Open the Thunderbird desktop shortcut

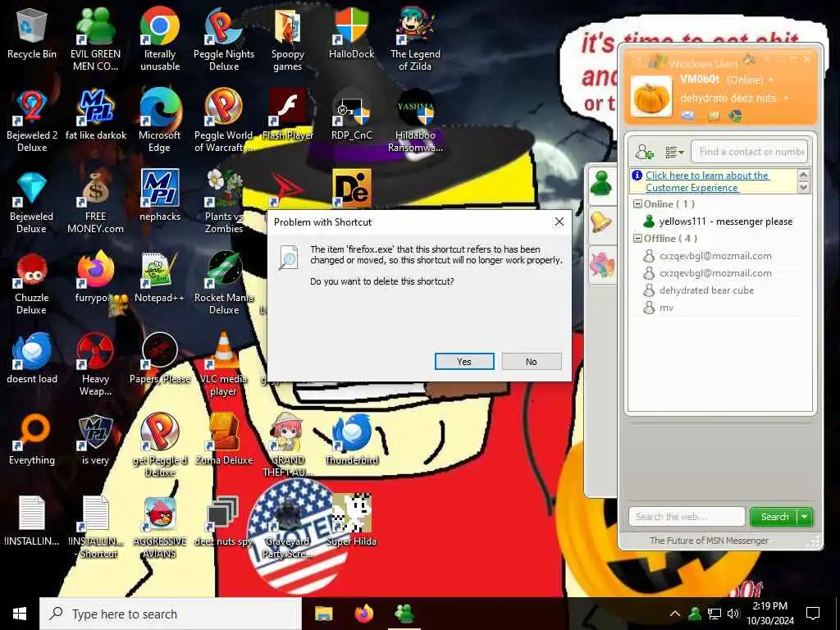tap(351, 441)
